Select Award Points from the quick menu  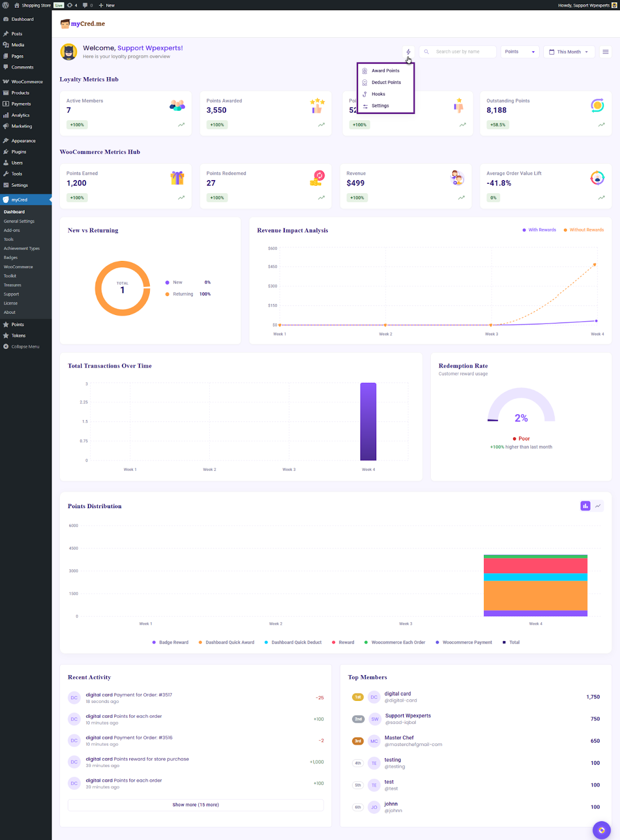pos(385,71)
